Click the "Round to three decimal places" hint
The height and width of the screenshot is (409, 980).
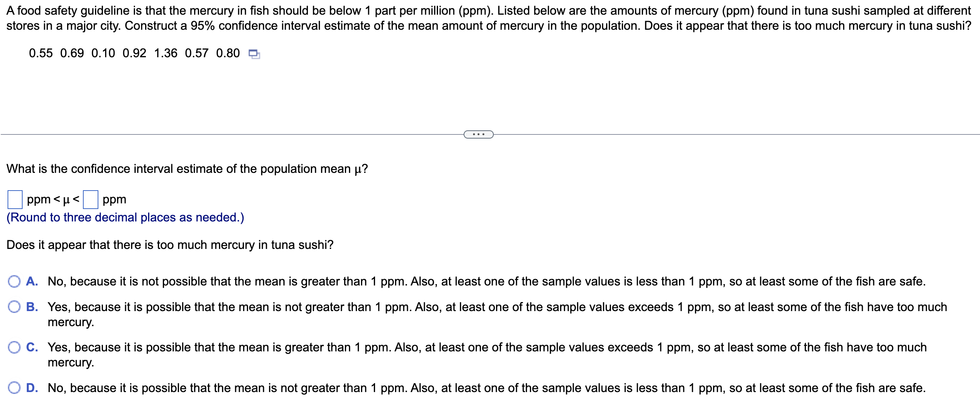[125, 217]
